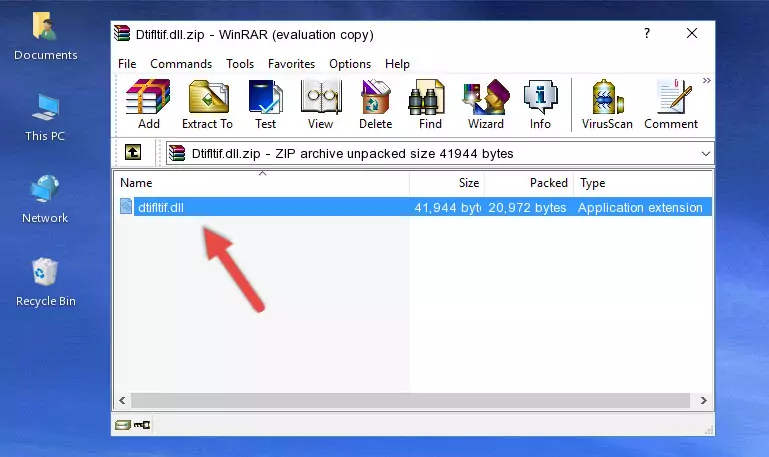The image size is (769, 457).
Task: Sort by Name column header
Action: pos(262,183)
